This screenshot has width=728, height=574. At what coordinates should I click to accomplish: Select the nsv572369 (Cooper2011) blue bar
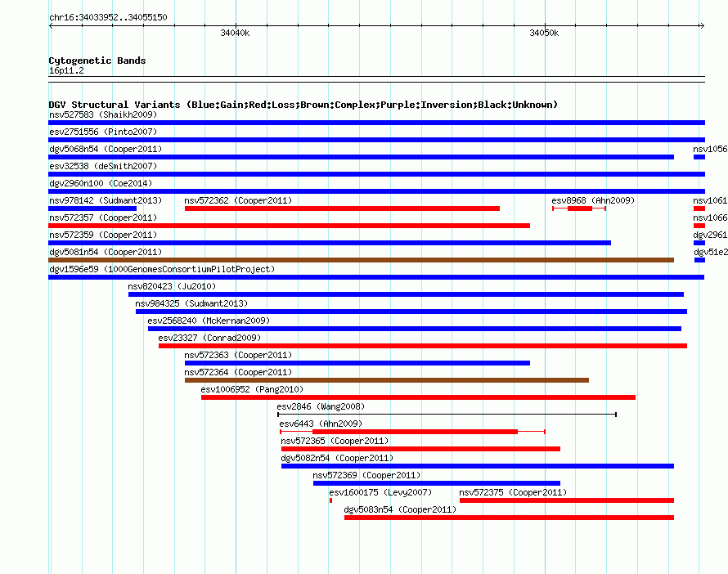pyautogui.click(x=437, y=483)
